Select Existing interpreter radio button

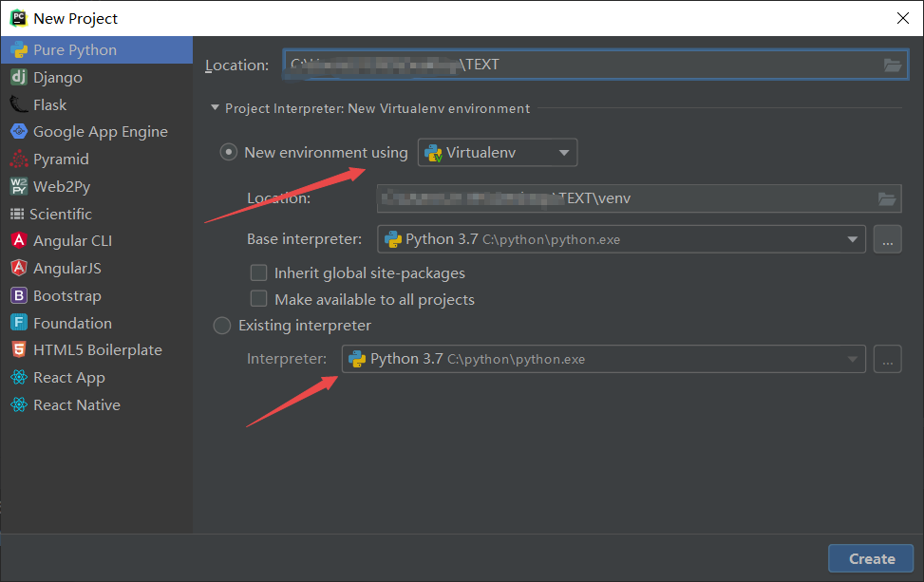tap(222, 325)
